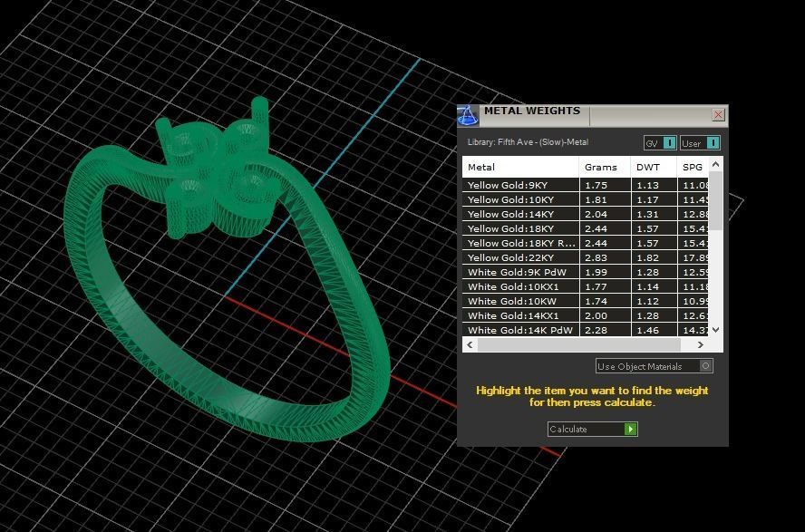Sort by the Metal column header
805x532 pixels.
coord(520,168)
